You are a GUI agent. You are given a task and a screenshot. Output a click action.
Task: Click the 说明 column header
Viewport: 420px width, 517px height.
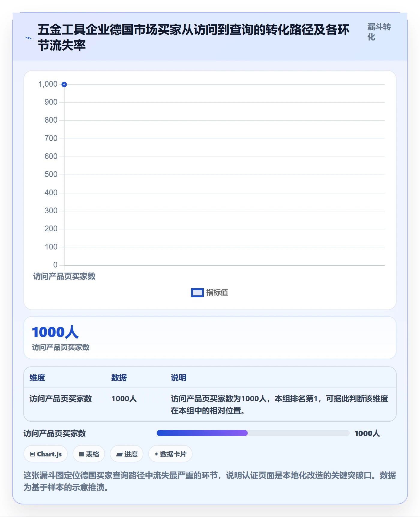(178, 378)
